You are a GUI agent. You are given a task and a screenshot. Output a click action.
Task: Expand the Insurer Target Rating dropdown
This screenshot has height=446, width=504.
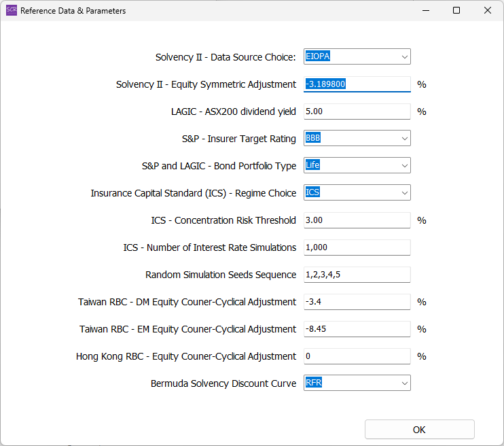357,139
